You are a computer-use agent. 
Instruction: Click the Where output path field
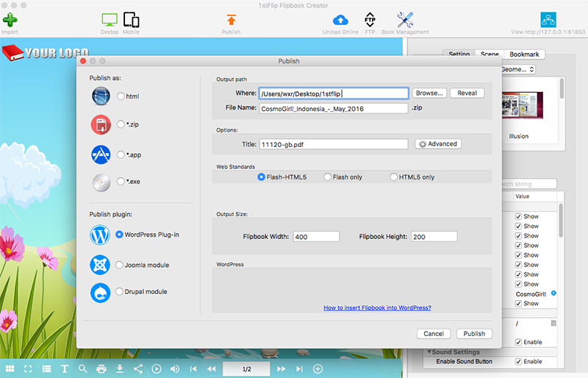coord(334,93)
